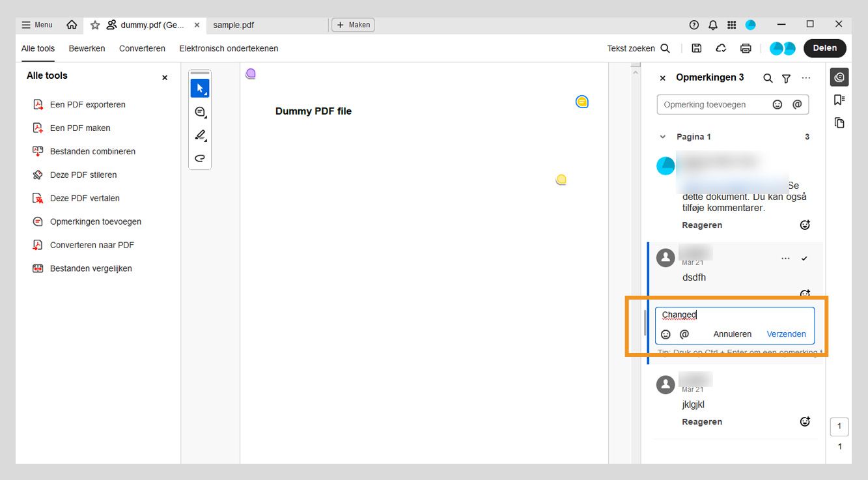
Task: Select the arrow selection tool
Action: coord(200,88)
